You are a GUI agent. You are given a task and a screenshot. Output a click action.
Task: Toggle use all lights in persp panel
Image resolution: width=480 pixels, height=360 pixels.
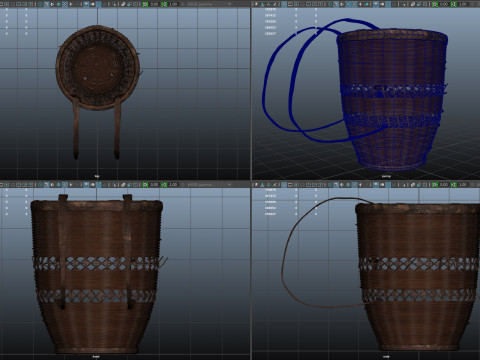[360, 4]
